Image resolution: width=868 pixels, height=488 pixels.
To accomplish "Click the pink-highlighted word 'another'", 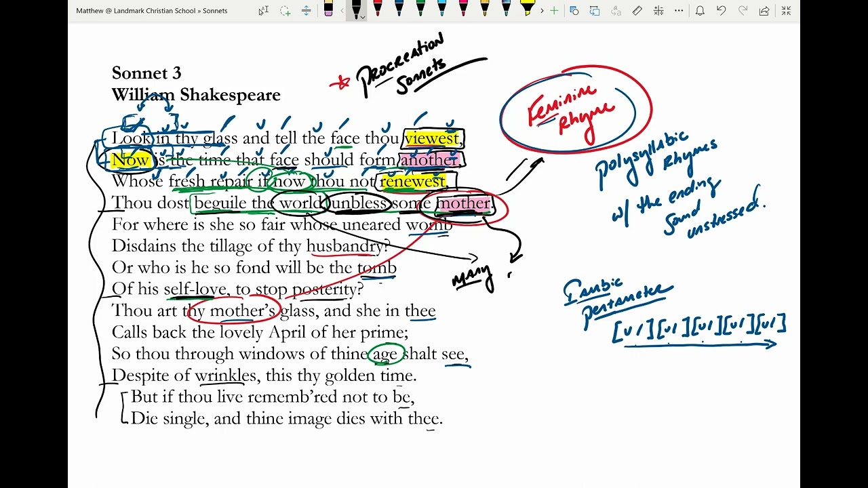I will (x=429, y=161).
